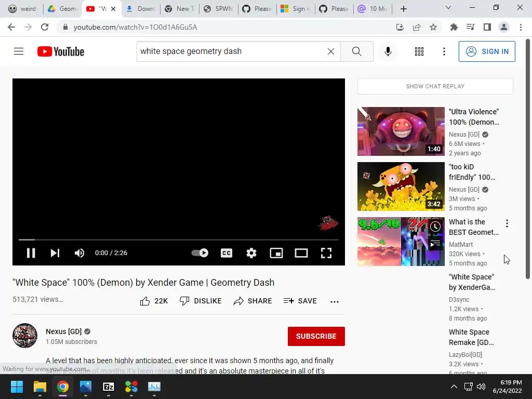Switch to the "weird" tab
Screen dimensions: 532x399
click(x=22, y=9)
